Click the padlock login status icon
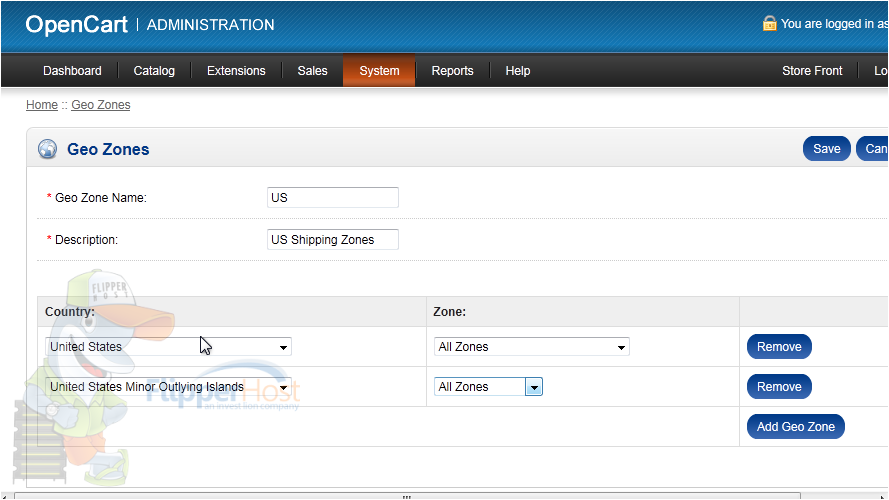Viewport: 889px width, 500px height. tap(769, 23)
